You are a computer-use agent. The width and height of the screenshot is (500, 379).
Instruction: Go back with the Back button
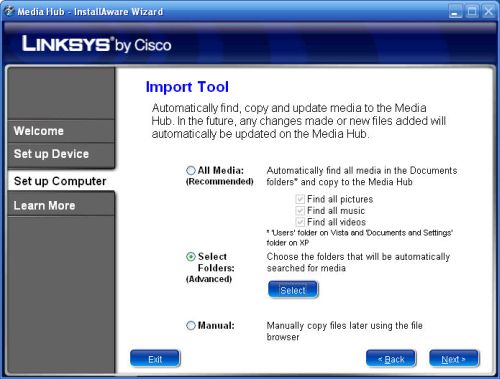click(x=391, y=359)
